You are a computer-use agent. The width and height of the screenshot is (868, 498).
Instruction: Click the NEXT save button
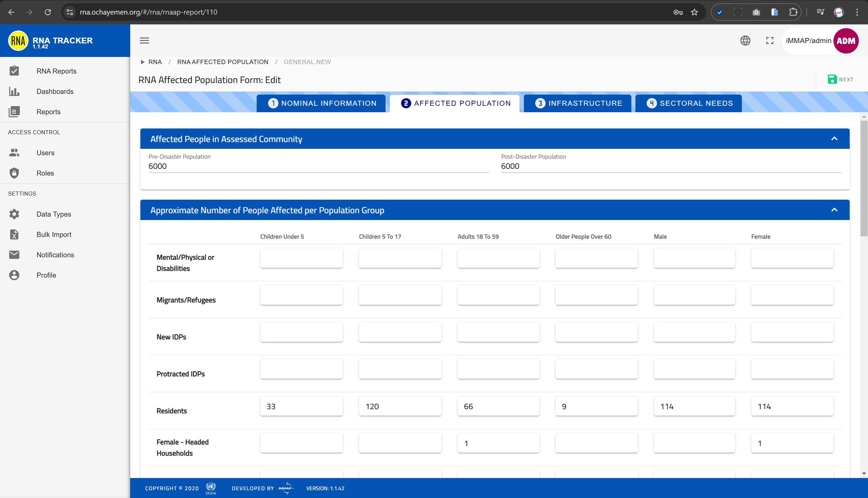click(x=840, y=79)
